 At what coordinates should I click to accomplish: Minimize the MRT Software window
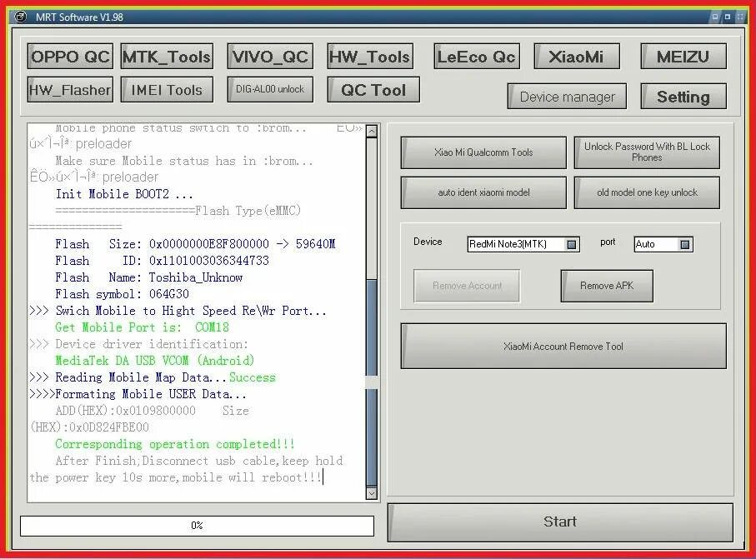click(715, 17)
